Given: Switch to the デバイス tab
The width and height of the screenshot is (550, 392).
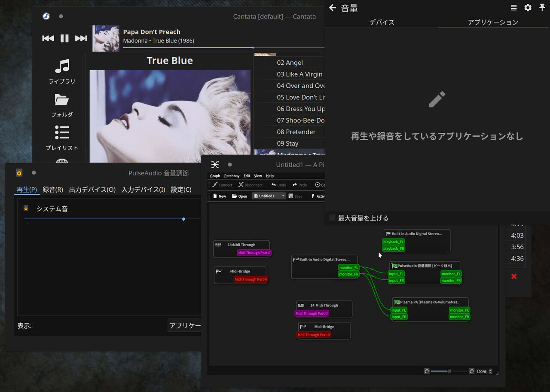Looking at the screenshot, I should [382, 22].
